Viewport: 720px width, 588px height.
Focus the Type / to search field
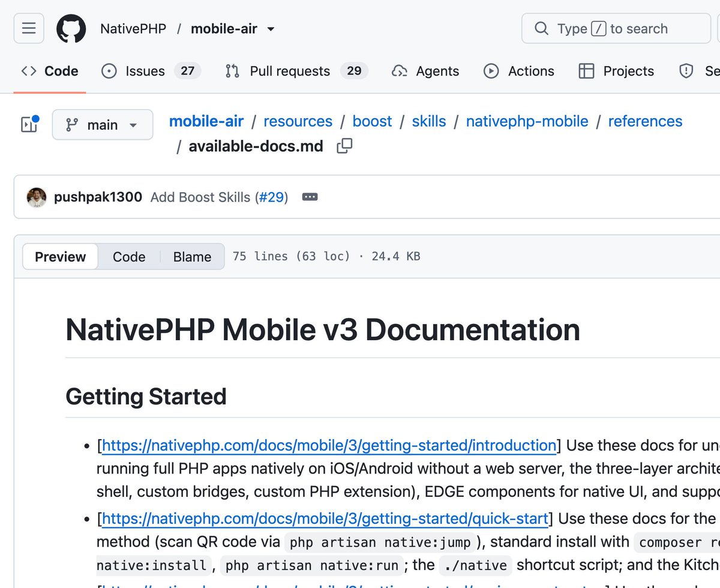[x=616, y=29]
